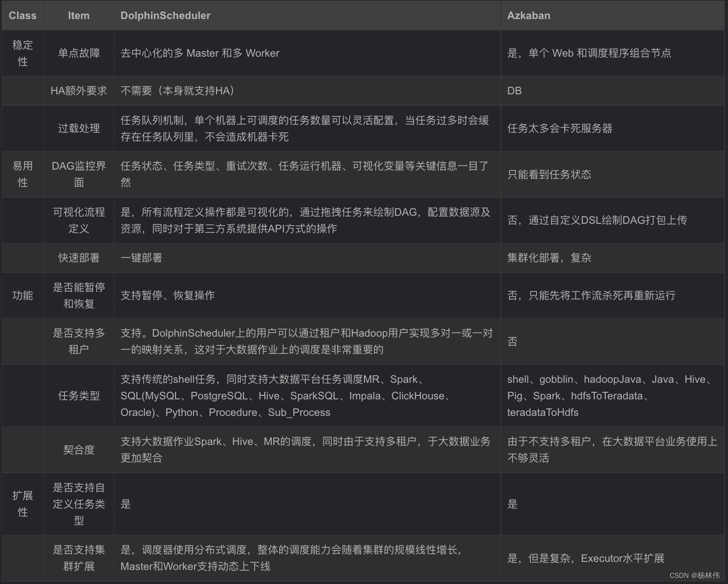Viewport: 728px width, 584px height.
Task: Click the 功能 category cell
Action: 22,296
